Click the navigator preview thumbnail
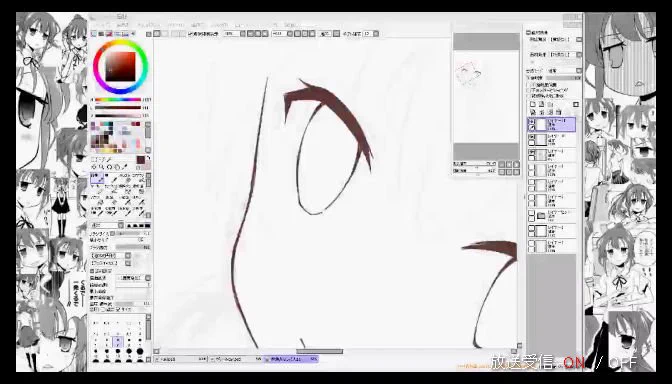 (486, 96)
